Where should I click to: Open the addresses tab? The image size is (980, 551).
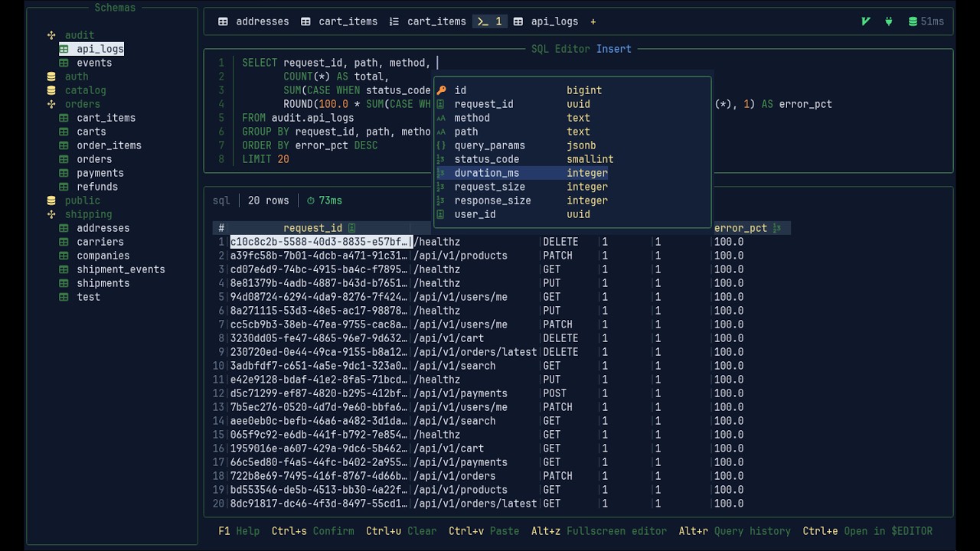tap(253, 21)
